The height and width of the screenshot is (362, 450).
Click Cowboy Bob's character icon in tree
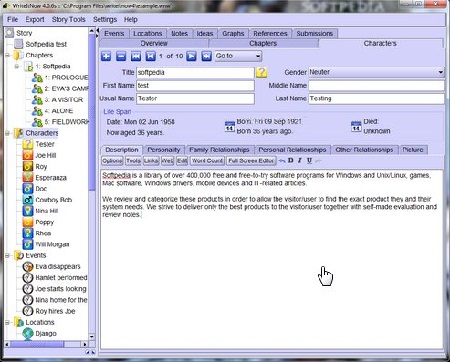[x=28, y=200]
